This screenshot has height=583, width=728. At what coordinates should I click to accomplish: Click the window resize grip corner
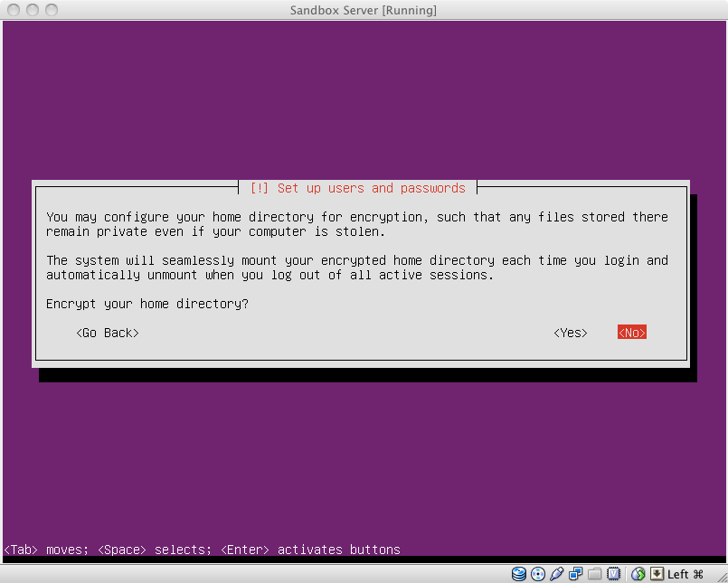(722, 577)
